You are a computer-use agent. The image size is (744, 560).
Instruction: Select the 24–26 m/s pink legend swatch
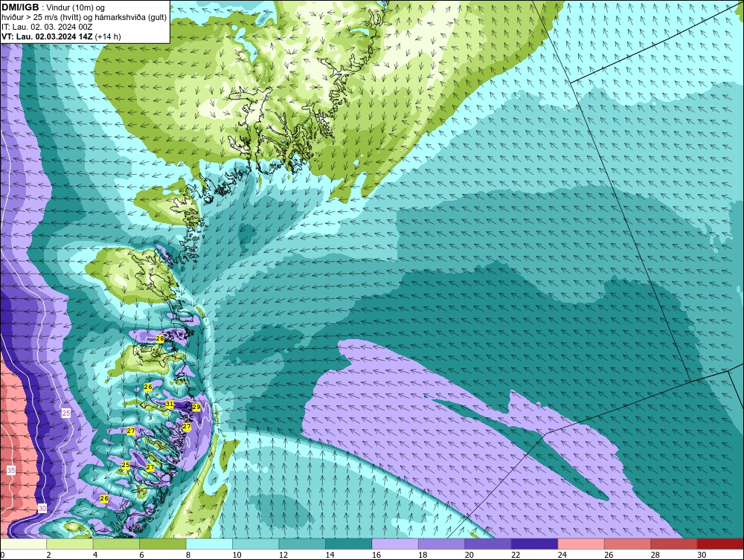(581, 544)
